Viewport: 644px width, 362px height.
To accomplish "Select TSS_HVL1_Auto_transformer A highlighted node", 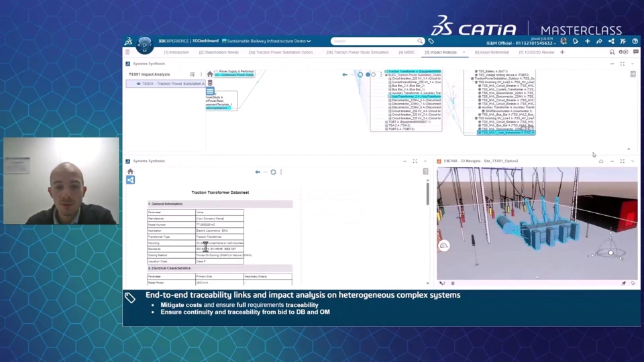I will point(506,133).
